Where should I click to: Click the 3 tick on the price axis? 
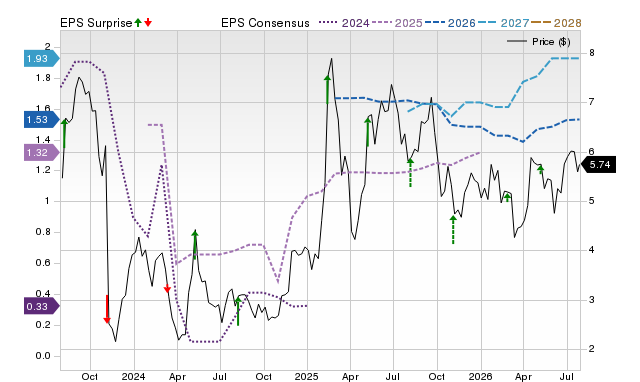pos(591,300)
